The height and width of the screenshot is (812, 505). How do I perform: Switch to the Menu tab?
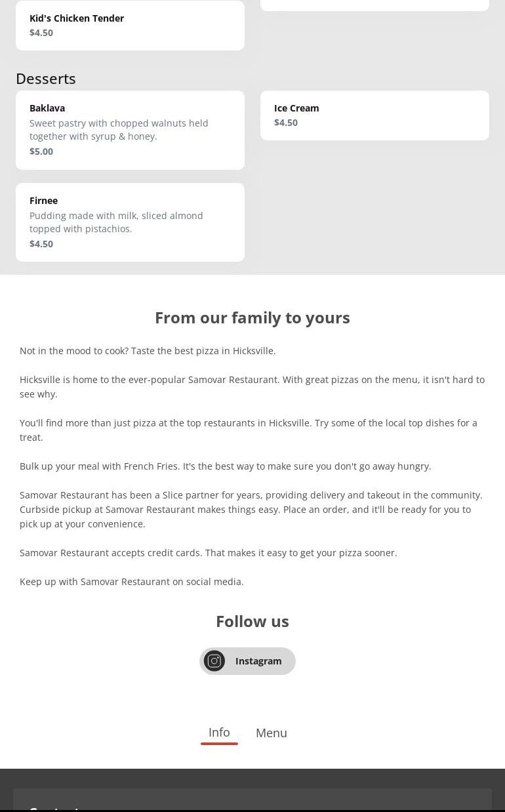tap(272, 733)
